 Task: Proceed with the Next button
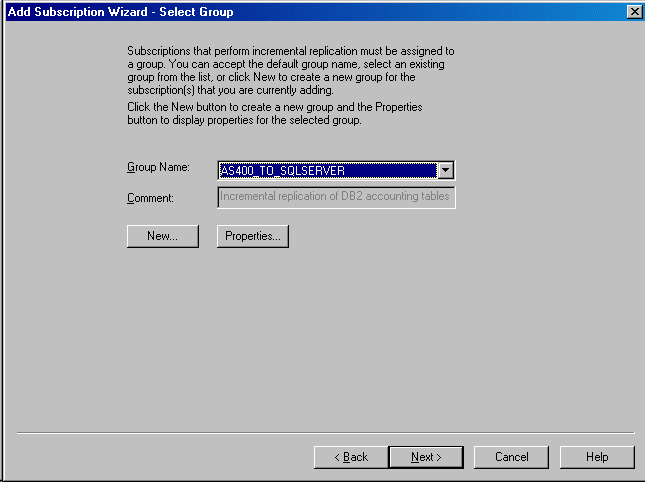[x=425, y=457]
